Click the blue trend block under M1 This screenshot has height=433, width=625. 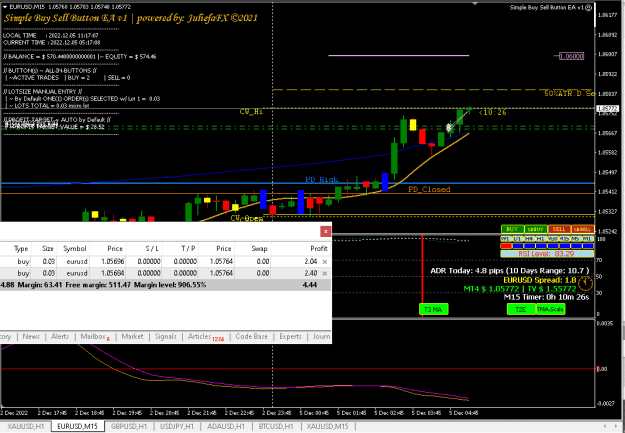point(588,246)
